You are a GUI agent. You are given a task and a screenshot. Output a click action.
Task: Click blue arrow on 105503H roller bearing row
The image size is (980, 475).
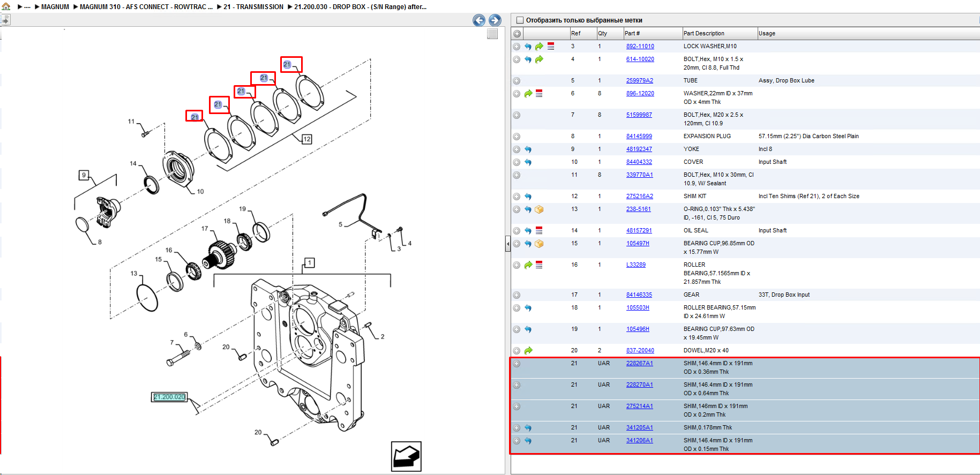pyautogui.click(x=528, y=308)
